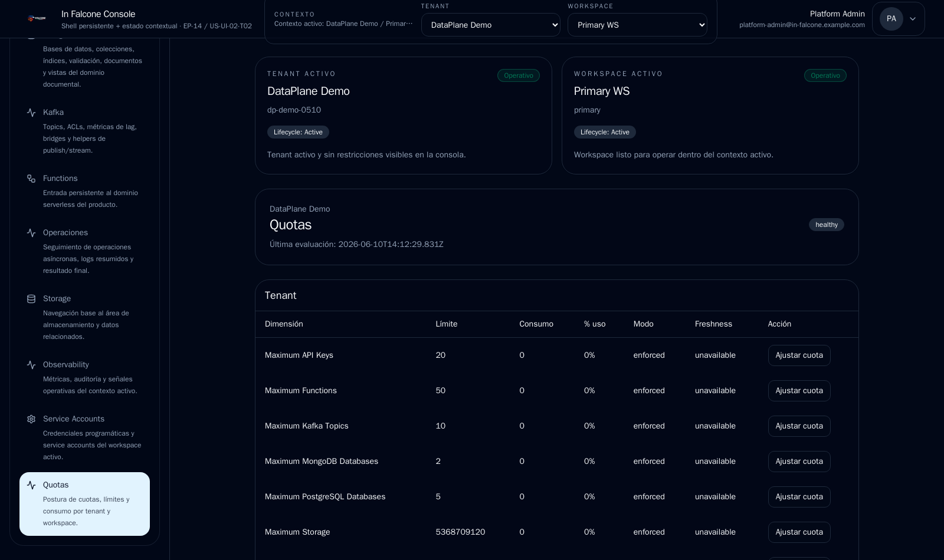Expand the user menu chevron next to PA

click(x=913, y=19)
